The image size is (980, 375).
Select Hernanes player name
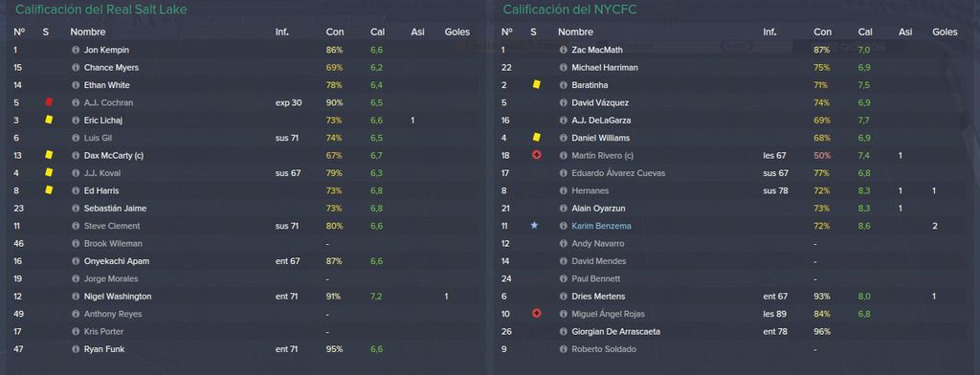coord(590,190)
